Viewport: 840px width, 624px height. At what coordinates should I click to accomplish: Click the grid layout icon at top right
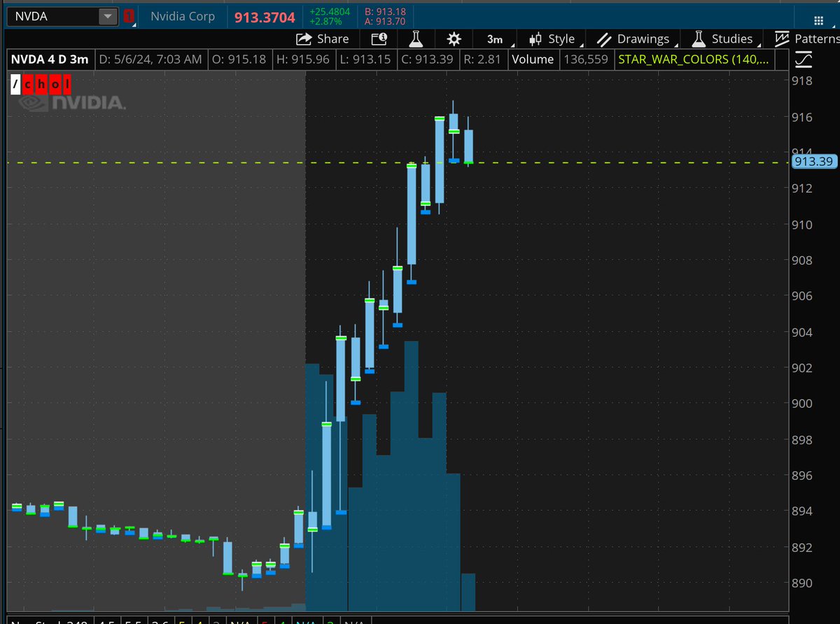pyautogui.click(x=818, y=20)
